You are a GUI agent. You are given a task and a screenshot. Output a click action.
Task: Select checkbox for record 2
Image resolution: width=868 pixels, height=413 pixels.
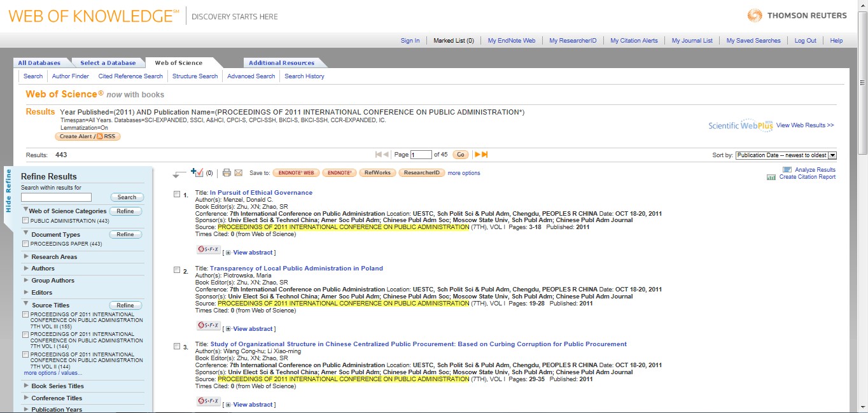coord(177,270)
